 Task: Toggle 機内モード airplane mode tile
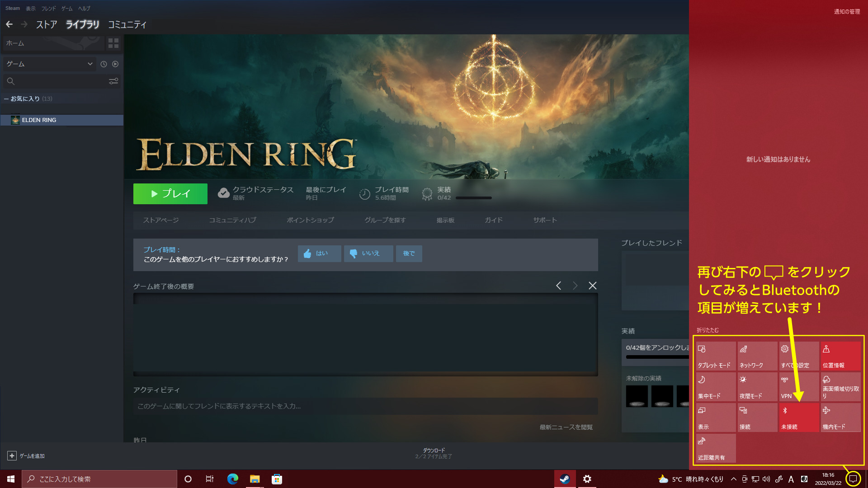click(x=840, y=418)
